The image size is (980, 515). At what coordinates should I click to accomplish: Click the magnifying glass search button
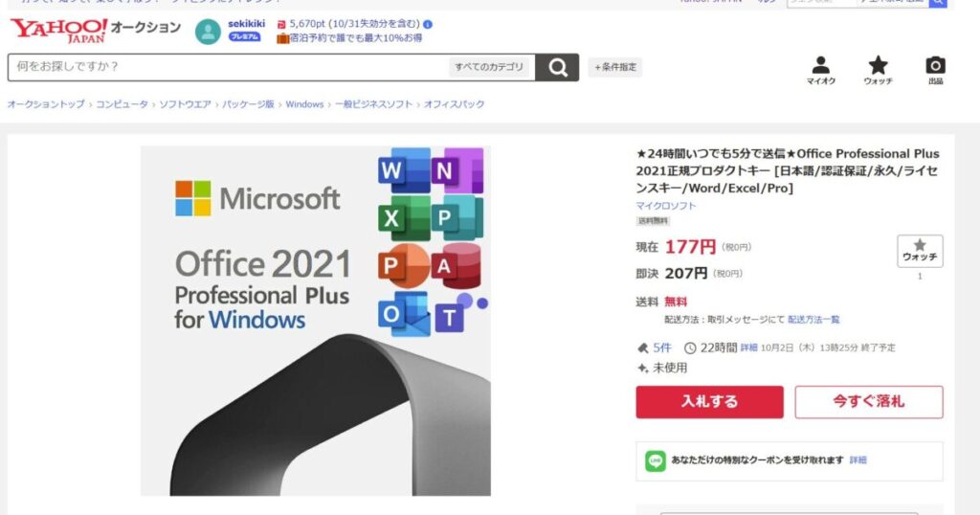pos(557,67)
